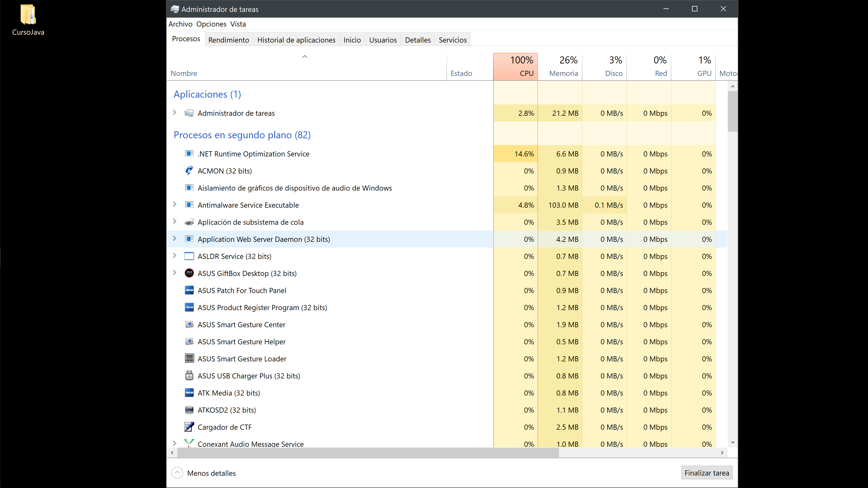The width and height of the screenshot is (868, 488).
Task: Click the ASUS Smart Gesture Loader icon
Action: click(x=189, y=358)
